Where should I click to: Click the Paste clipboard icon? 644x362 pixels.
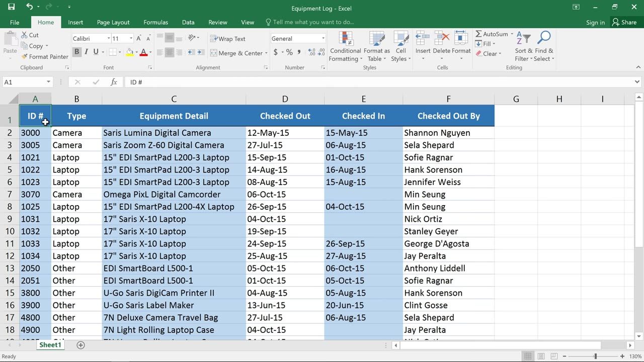pos(10,39)
